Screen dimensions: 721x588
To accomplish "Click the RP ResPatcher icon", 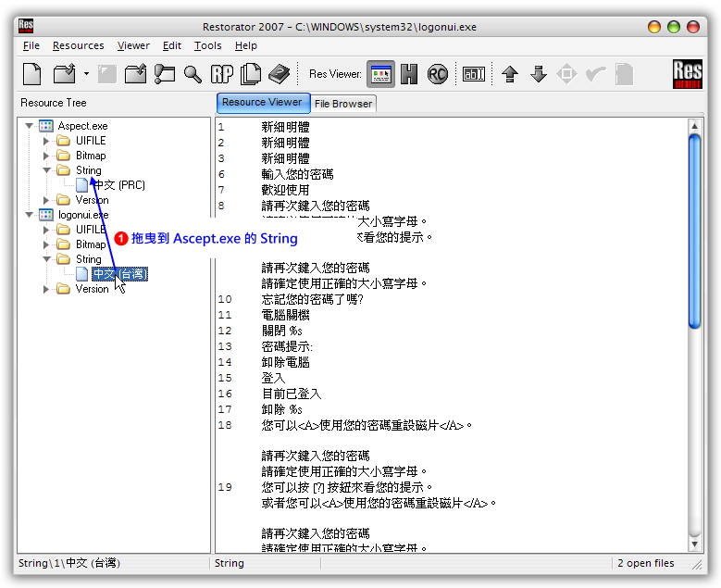I will coord(221,74).
